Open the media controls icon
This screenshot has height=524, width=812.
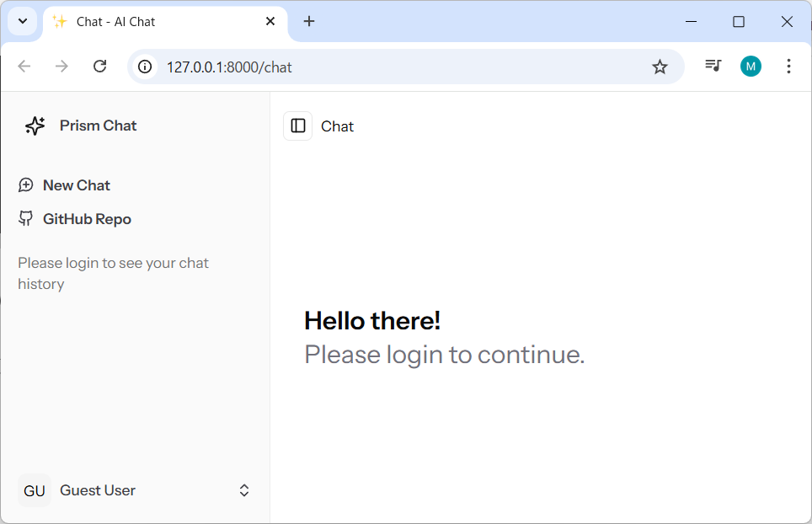coord(713,66)
